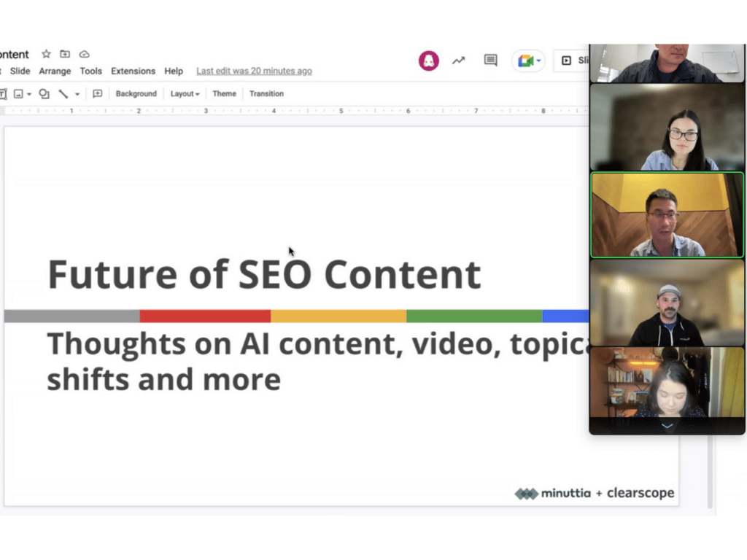
Task: Expand the video participants panel chevron
Action: pyautogui.click(x=667, y=426)
